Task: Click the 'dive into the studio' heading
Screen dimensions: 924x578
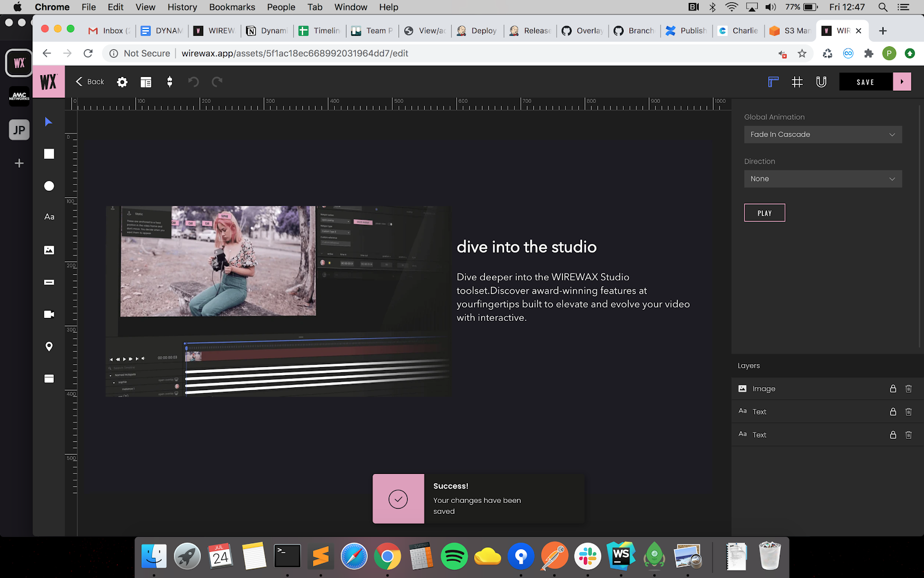Action: (526, 247)
